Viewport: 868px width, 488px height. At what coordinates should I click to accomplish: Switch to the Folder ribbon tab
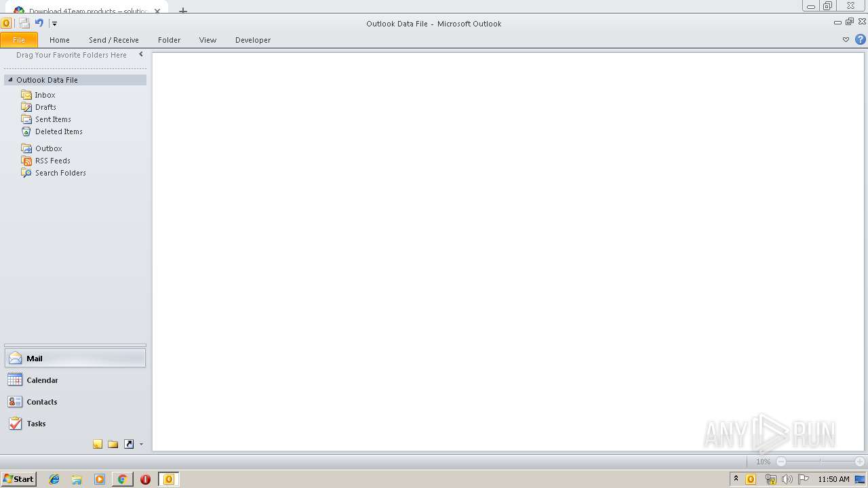click(x=170, y=40)
